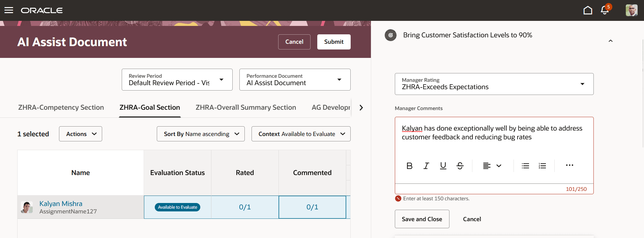Go to the Home icon
Screen dimensions: 644x238
[x=588, y=10]
